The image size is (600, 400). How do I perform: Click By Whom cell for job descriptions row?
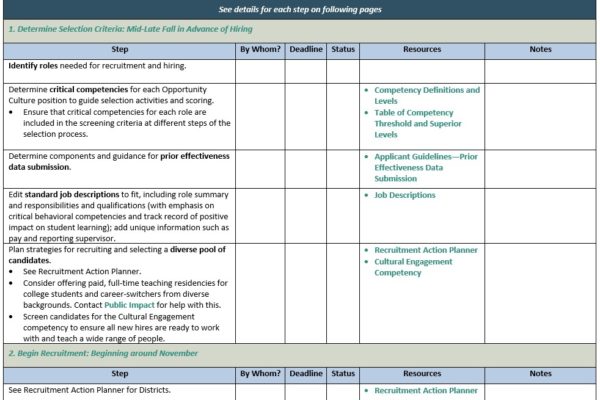tap(260, 216)
